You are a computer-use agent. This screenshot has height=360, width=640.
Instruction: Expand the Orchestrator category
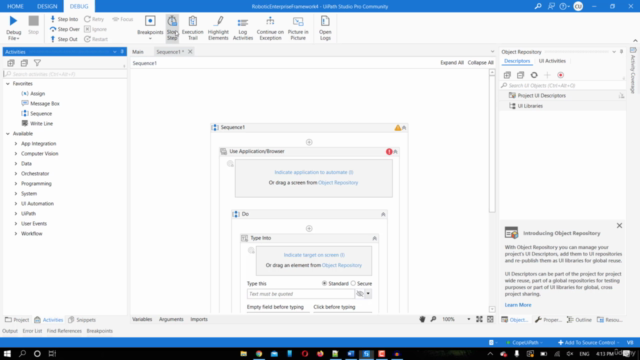click(16, 173)
